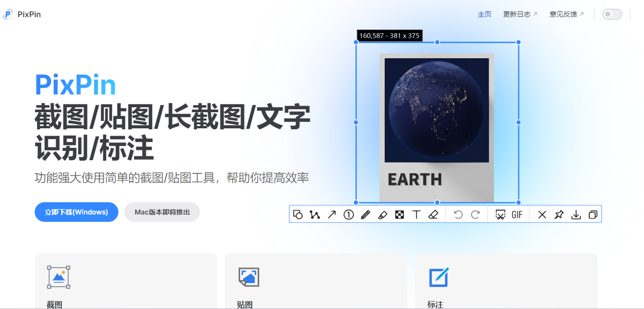Select the text annotation tool
This screenshot has width=644, height=309.
tap(416, 214)
